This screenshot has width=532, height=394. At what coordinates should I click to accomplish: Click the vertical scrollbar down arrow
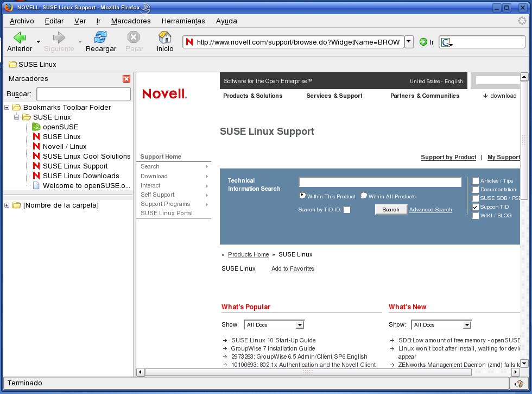point(524,363)
